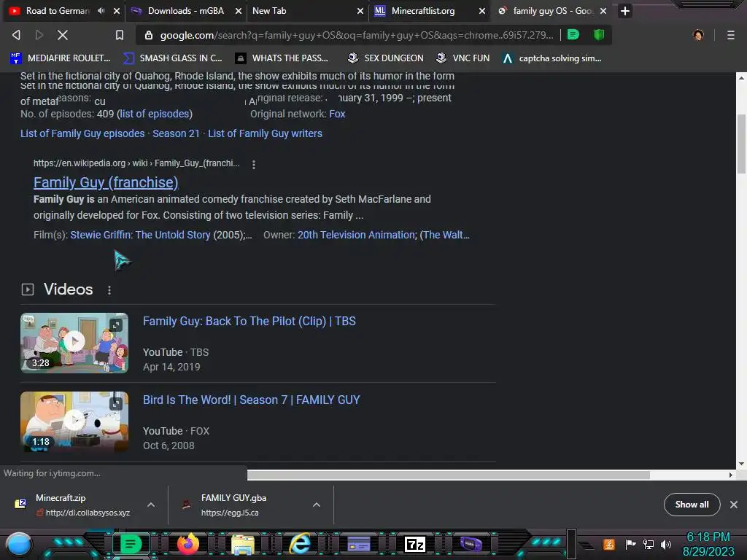Open Bird Is The Word! Season 7 link
Image resolution: width=747 pixels, height=560 pixels.
coord(252,400)
